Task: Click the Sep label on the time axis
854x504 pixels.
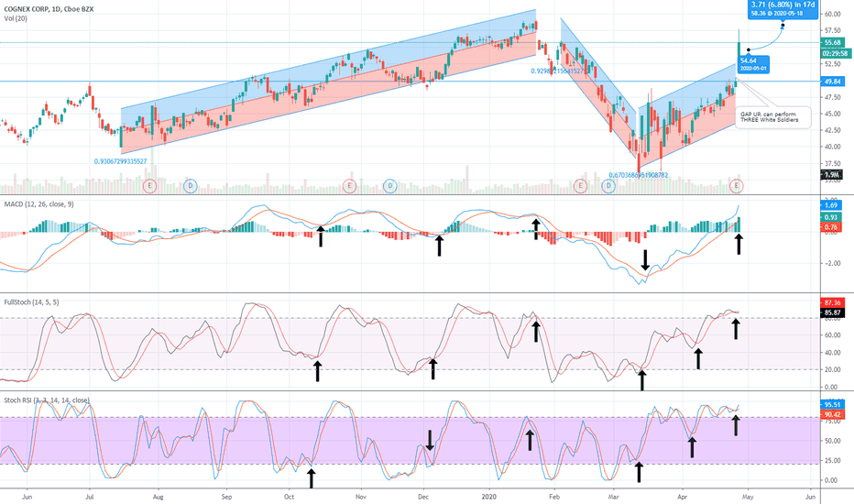Action: tap(226, 497)
